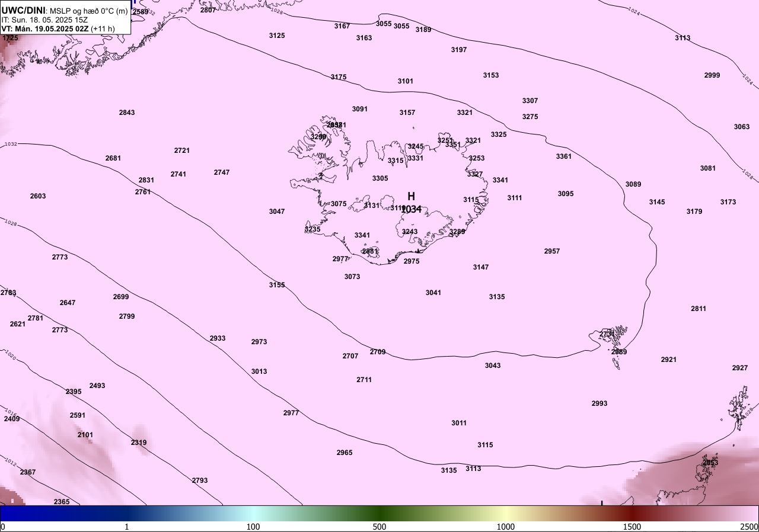Click the height value 3047
The height and width of the screenshot is (532, 759).
[x=277, y=211]
